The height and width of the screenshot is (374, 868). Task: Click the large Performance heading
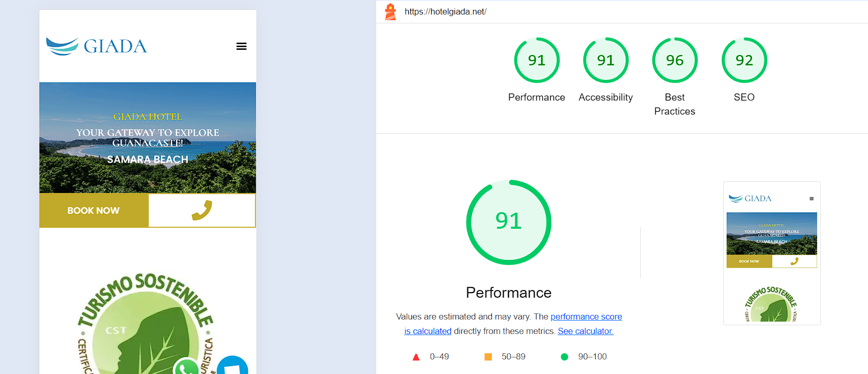508,293
